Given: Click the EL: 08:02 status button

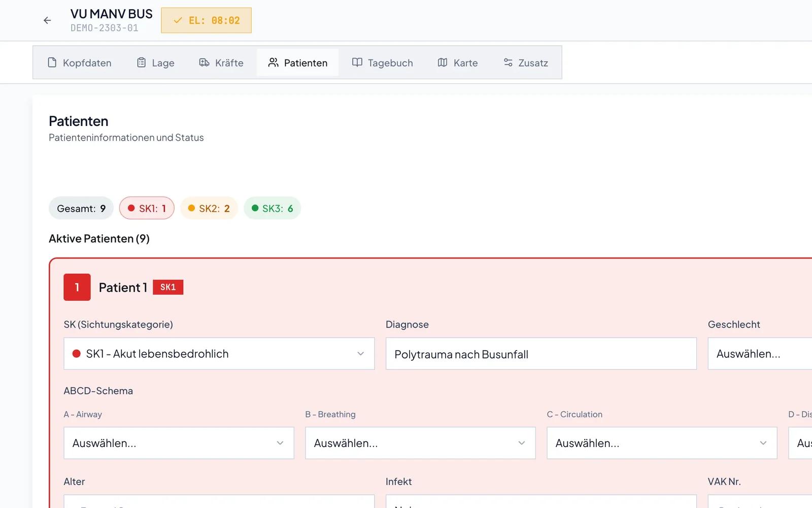Looking at the screenshot, I should [206, 20].
